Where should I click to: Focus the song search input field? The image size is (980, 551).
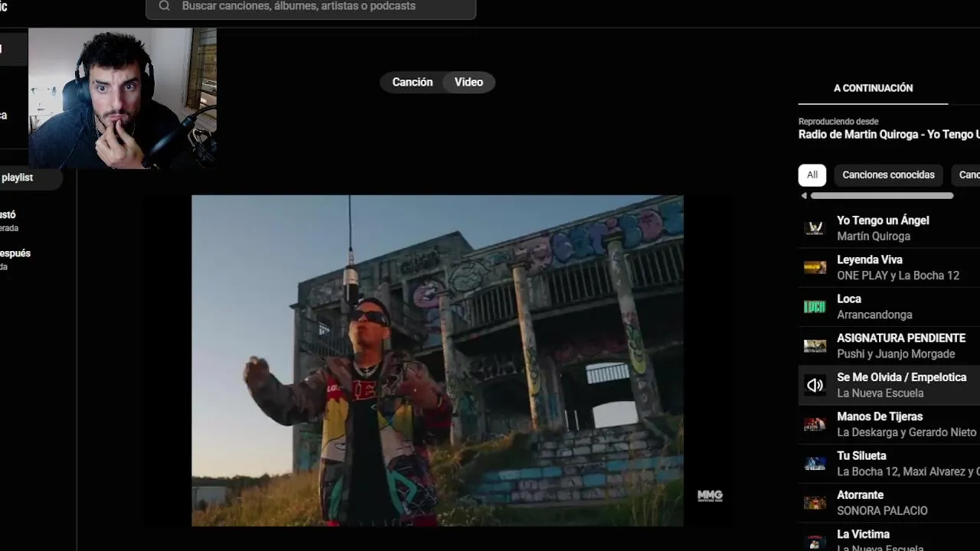point(311,8)
